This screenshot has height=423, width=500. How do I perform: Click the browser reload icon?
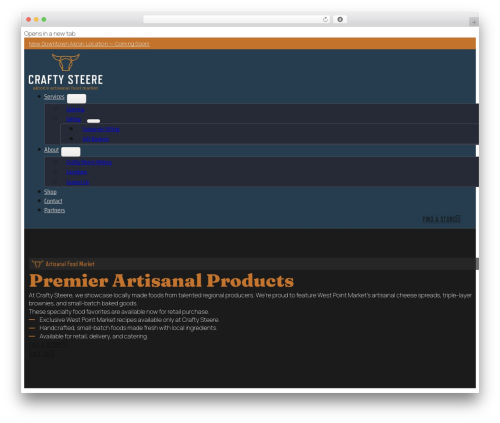pos(325,20)
